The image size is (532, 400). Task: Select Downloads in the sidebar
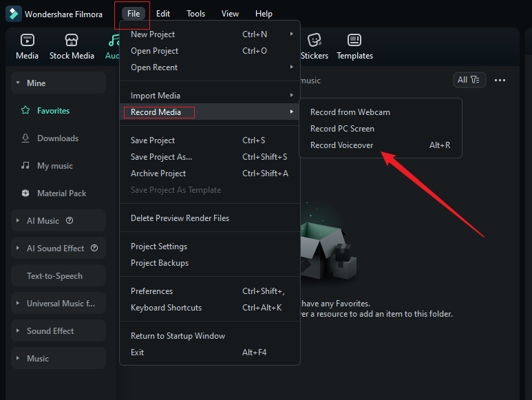pyautogui.click(x=58, y=138)
